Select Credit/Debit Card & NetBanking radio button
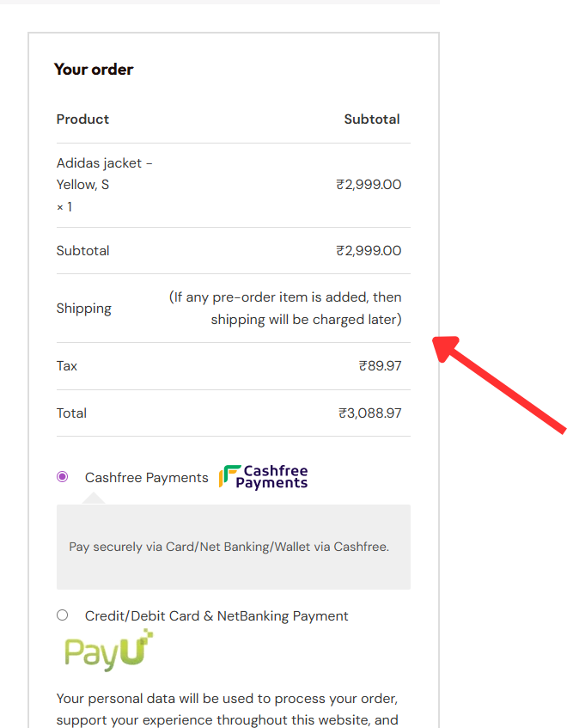The height and width of the screenshot is (728, 567). pyautogui.click(x=62, y=615)
